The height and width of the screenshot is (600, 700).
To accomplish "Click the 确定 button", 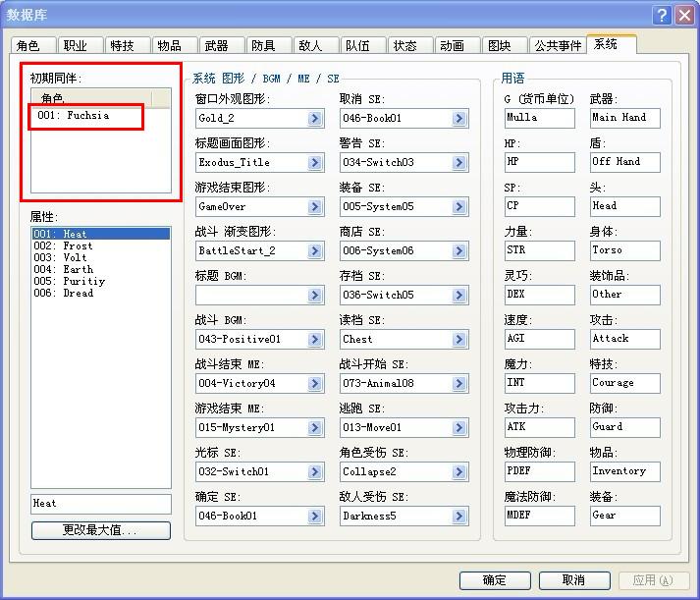I will point(495,580).
